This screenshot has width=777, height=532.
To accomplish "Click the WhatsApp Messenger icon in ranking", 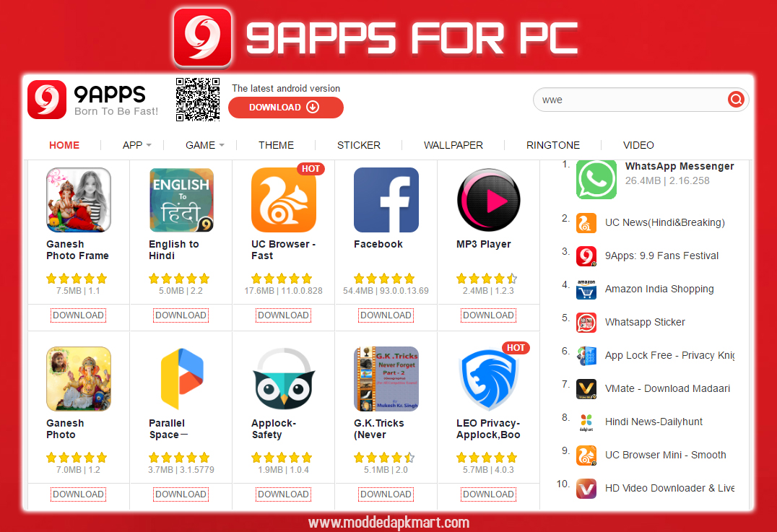I will [596, 179].
